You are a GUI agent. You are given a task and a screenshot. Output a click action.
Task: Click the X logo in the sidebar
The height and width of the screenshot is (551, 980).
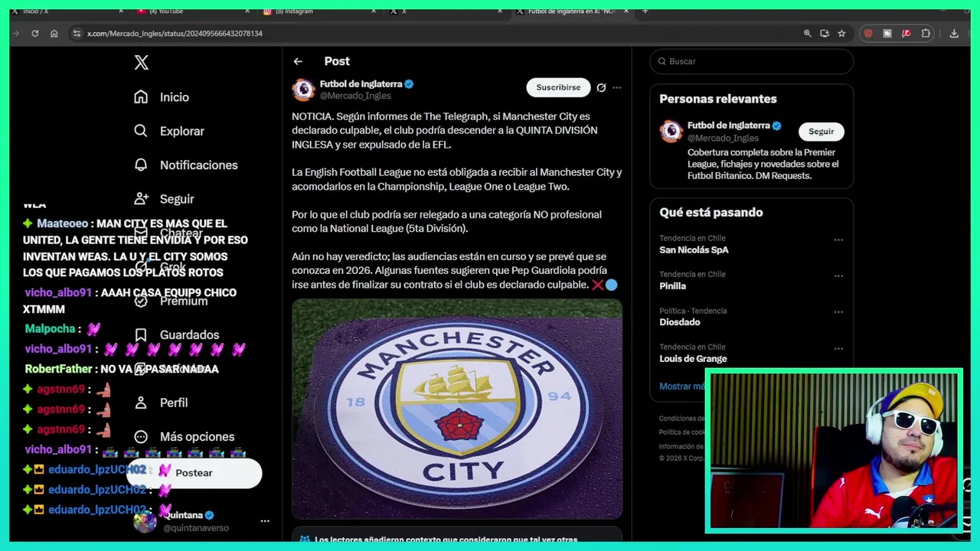[x=142, y=63]
